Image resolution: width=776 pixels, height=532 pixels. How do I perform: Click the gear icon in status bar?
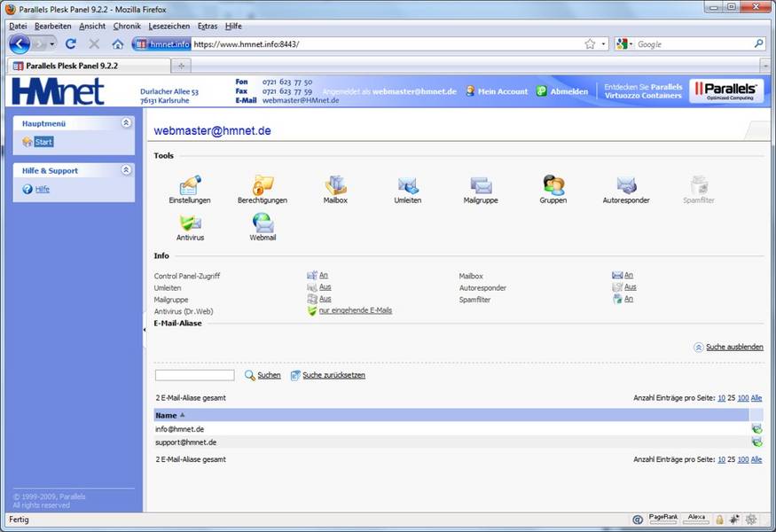[751, 519]
